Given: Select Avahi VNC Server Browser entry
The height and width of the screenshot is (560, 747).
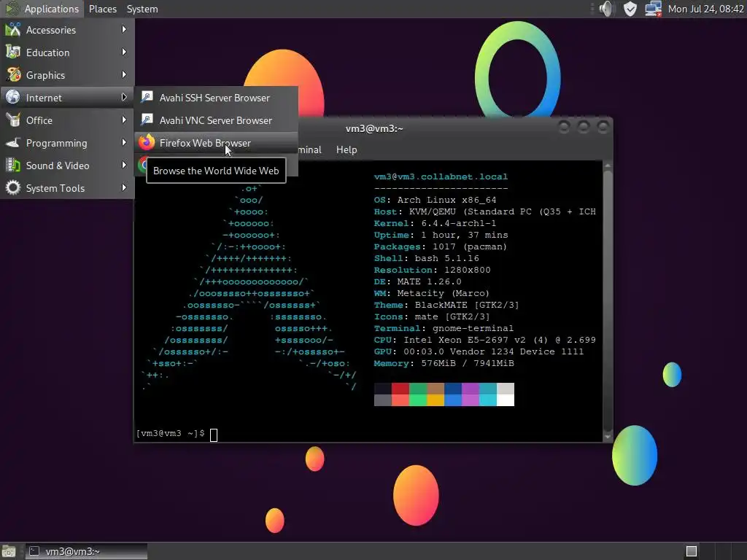Looking at the screenshot, I should pyautogui.click(x=216, y=120).
